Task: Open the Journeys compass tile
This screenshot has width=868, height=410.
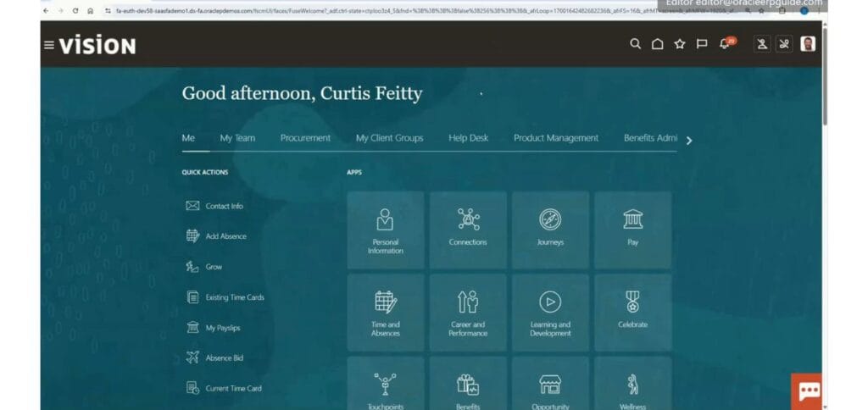Action: [550, 230]
